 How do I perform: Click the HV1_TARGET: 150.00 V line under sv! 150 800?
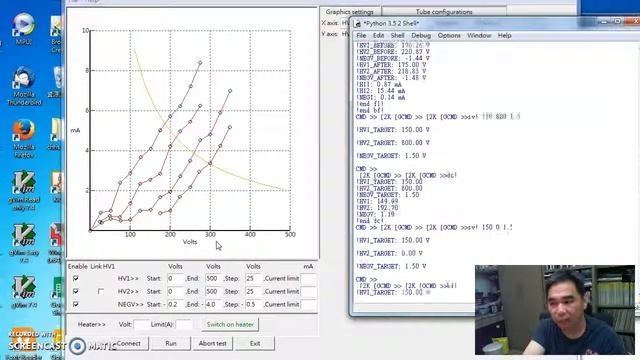point(393,130)
